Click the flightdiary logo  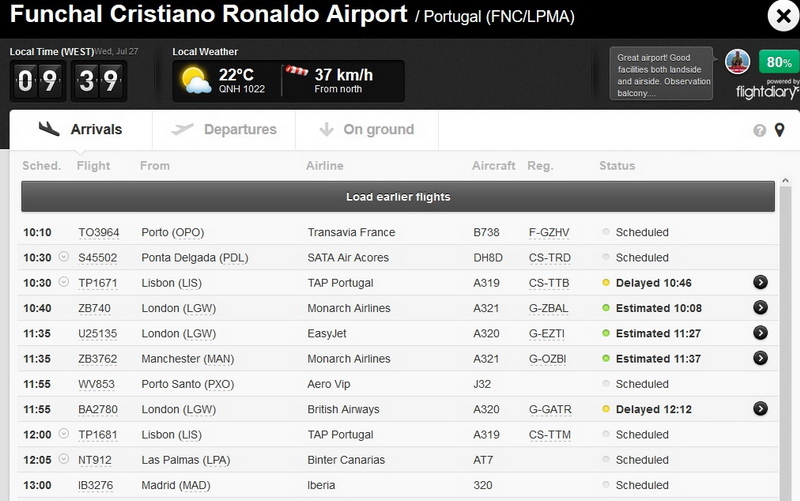pos(767,92)
